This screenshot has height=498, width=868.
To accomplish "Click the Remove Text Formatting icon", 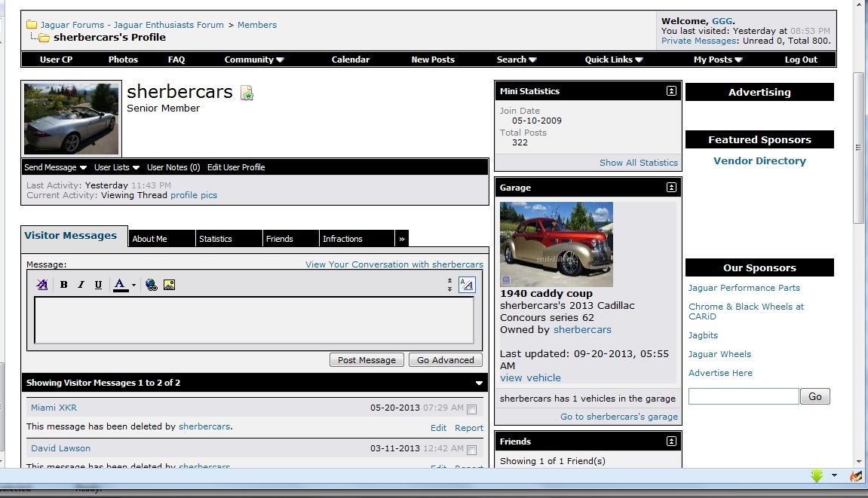I will [x=42, y=285].
